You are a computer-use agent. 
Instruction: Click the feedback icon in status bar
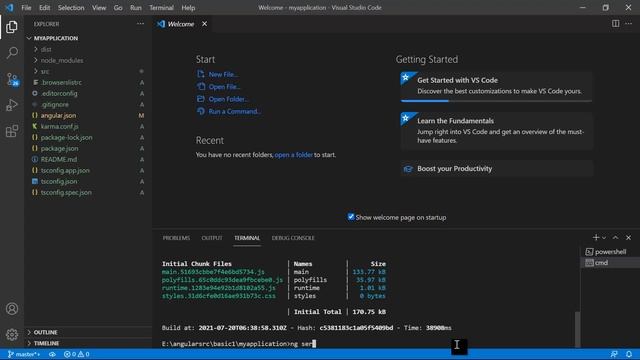[x=614, y=354]
